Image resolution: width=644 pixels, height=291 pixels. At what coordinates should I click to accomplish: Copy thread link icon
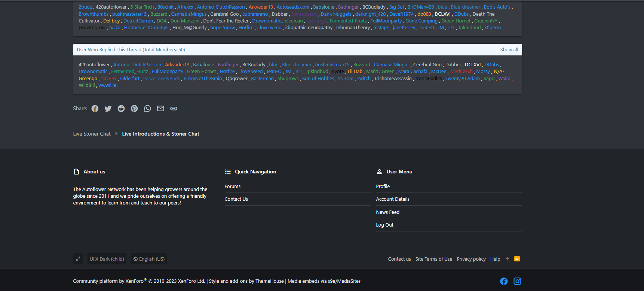click(x=174, y=109)
